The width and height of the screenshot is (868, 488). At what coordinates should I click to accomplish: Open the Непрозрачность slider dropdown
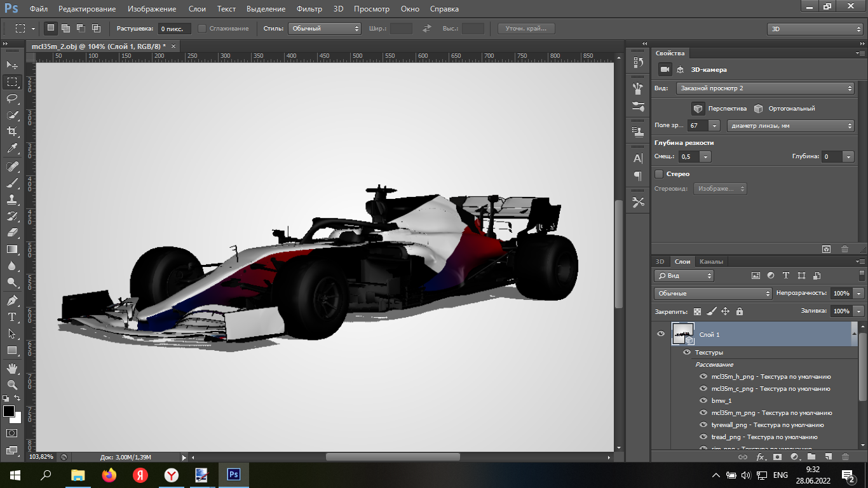(859, 294)
